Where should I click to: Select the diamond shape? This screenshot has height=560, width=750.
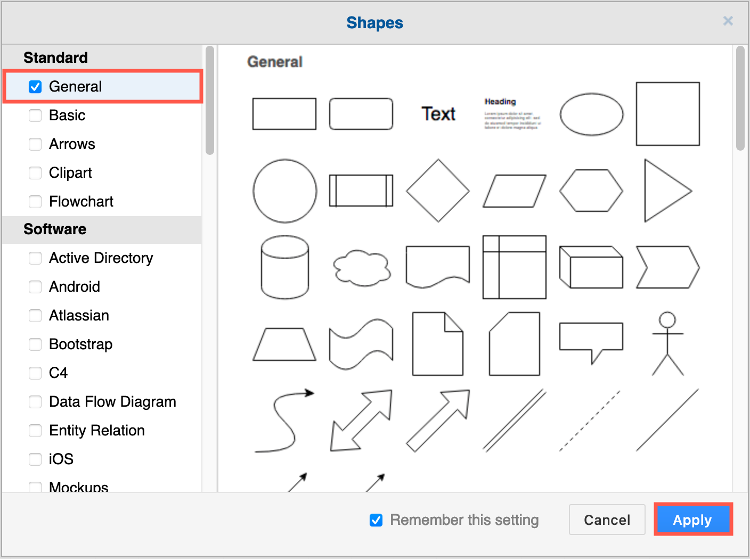click(438, 191)
